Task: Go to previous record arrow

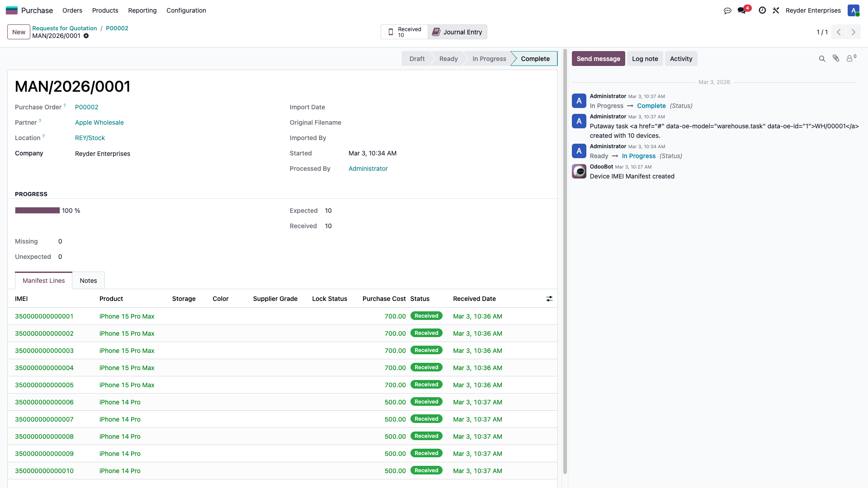Action: tap(839, 32)
